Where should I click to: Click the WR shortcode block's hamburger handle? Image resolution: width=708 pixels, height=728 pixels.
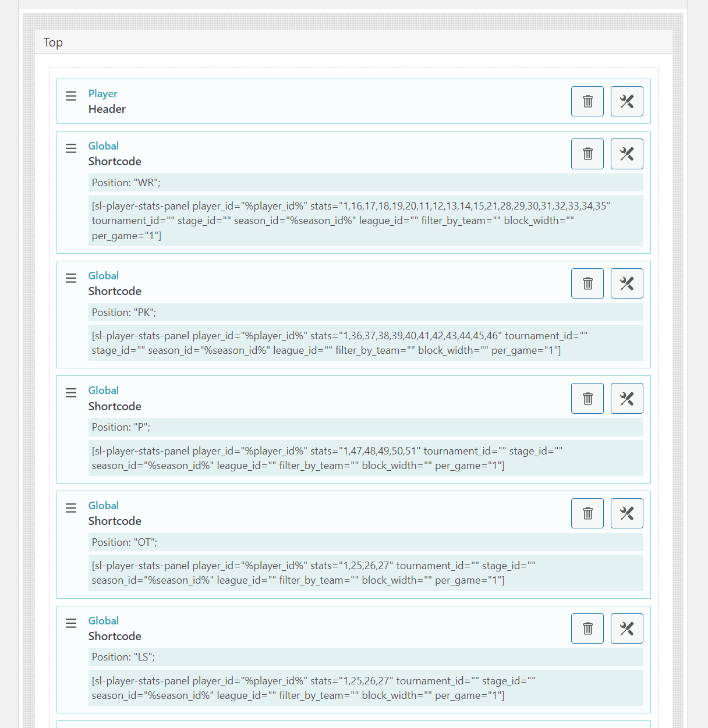coord(71,148)
